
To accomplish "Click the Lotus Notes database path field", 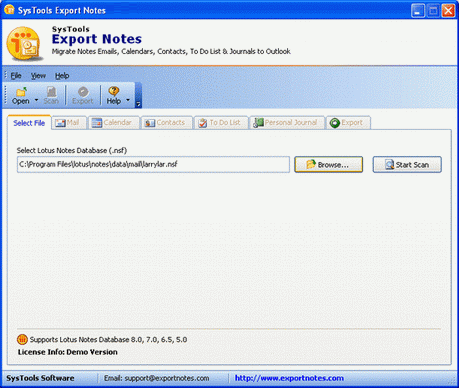I will (x=153, y=164).
